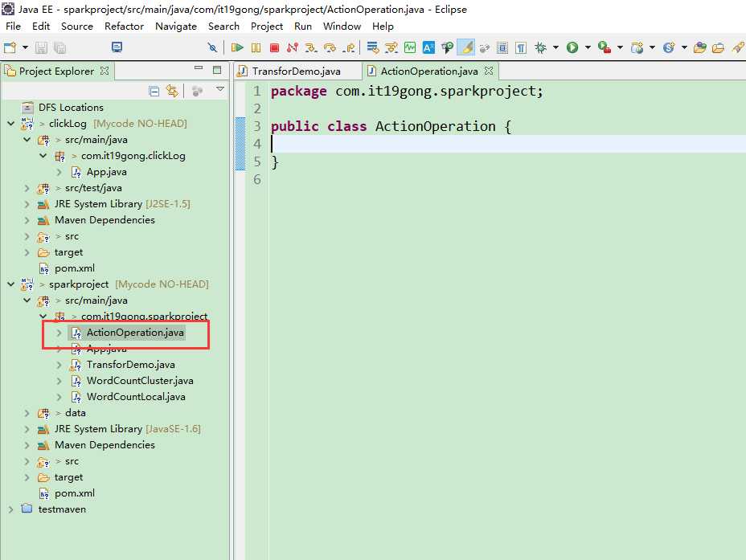
Task: Click the Open Task folder icon
Action: [718, 47]
